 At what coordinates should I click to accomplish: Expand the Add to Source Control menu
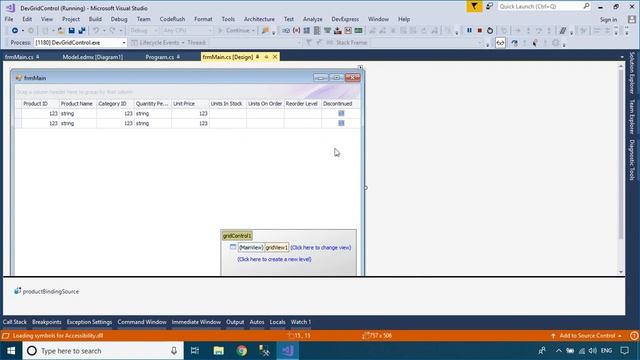(x=587, y=336)
